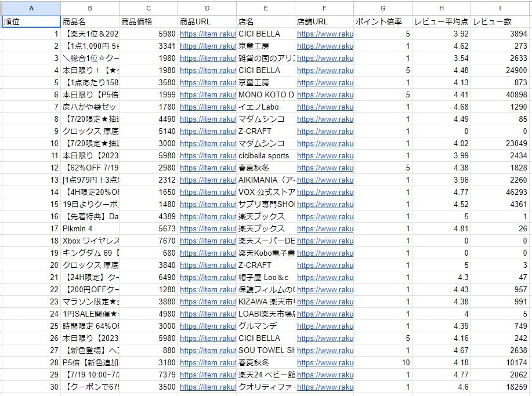Click the 店名 header cell
This screenshot has width=532, height=396.
(x=266, y=21)
